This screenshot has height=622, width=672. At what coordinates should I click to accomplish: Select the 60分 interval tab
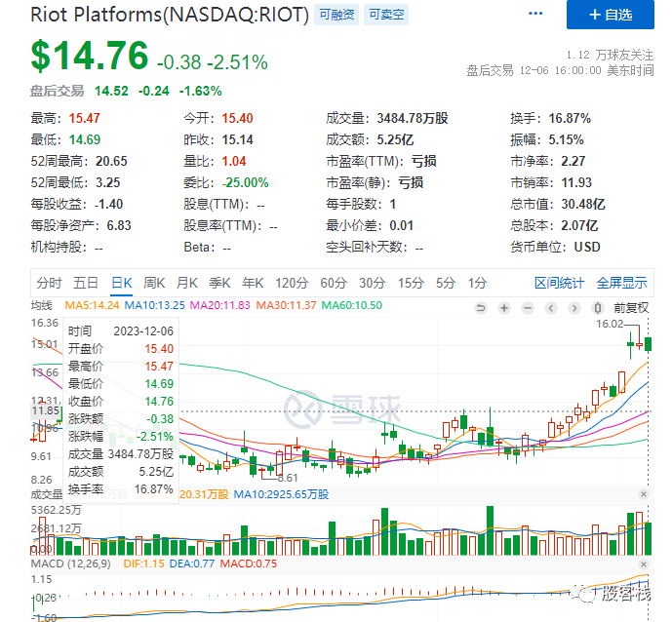click(334, 283)
